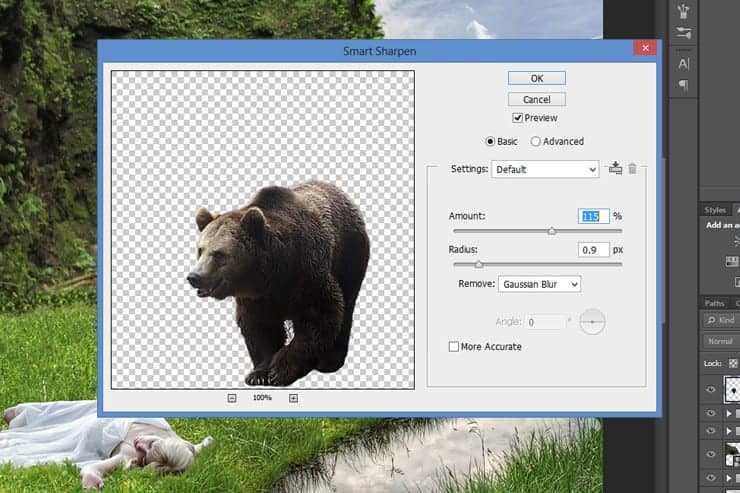The width and height of the screenshot is (740, 493).
Task: Switch to the Styles panel tab
Action: 715,210
